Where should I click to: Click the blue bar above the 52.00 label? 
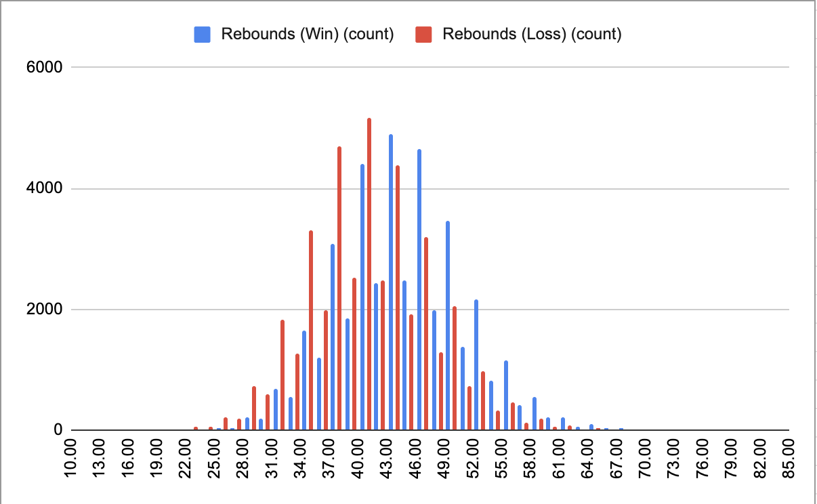point(476,364)
